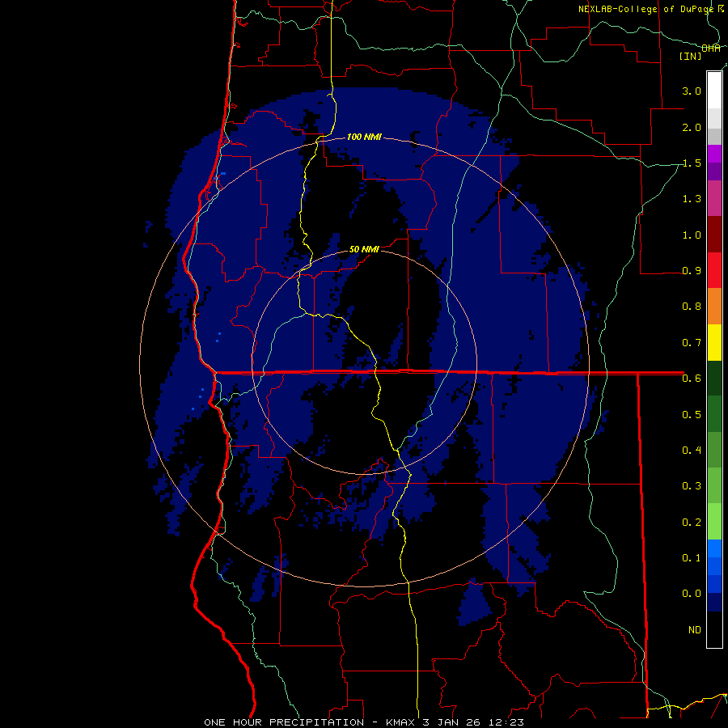Screen dimensions: 728x728
Task: Pick the light gray swatch beside 2.0
Action: (x=714, y=118)
